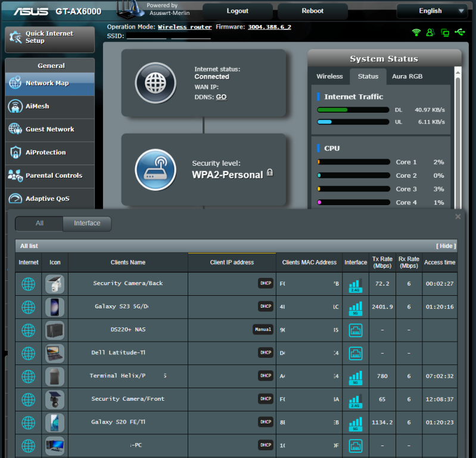Click Terminal Helix device icon
476x458 pixels.
point(55,376)
